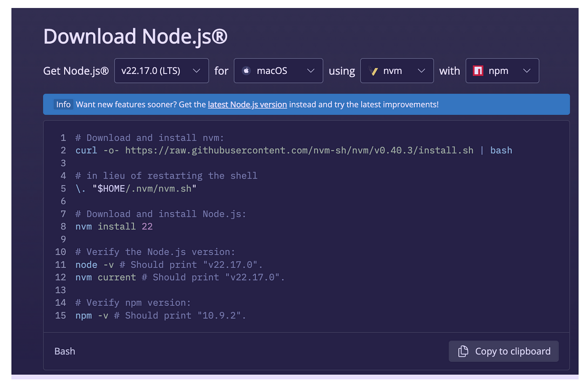Viewport: 588px width, 383px height.
Task: Click the word bash after the pipe
Action: 501,151
